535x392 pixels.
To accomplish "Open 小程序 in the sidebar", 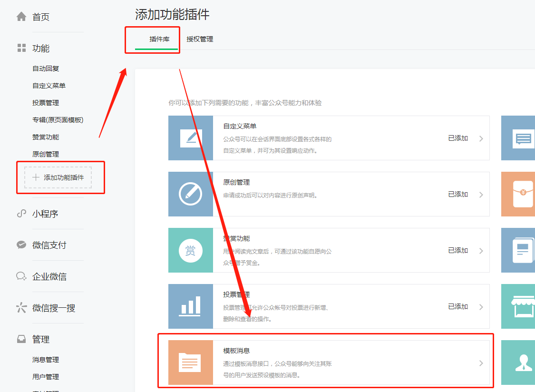I will pos(45,214).
